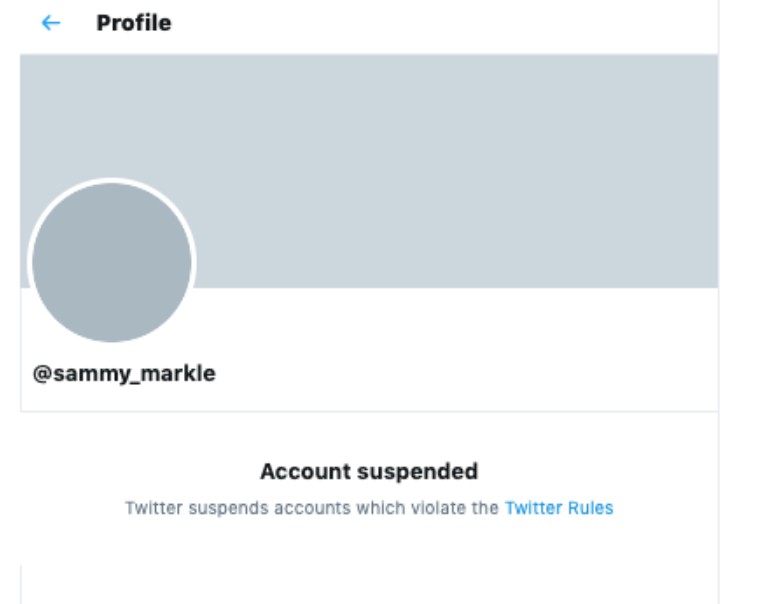Open the default gray avatar circle

point(111,262)
